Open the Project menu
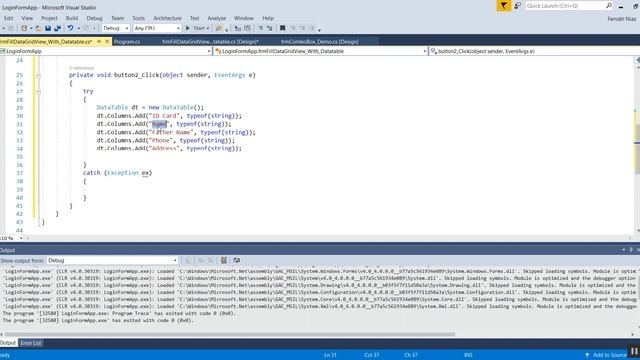Viewport: 640px width, 360px height. [x=49, y=18]
